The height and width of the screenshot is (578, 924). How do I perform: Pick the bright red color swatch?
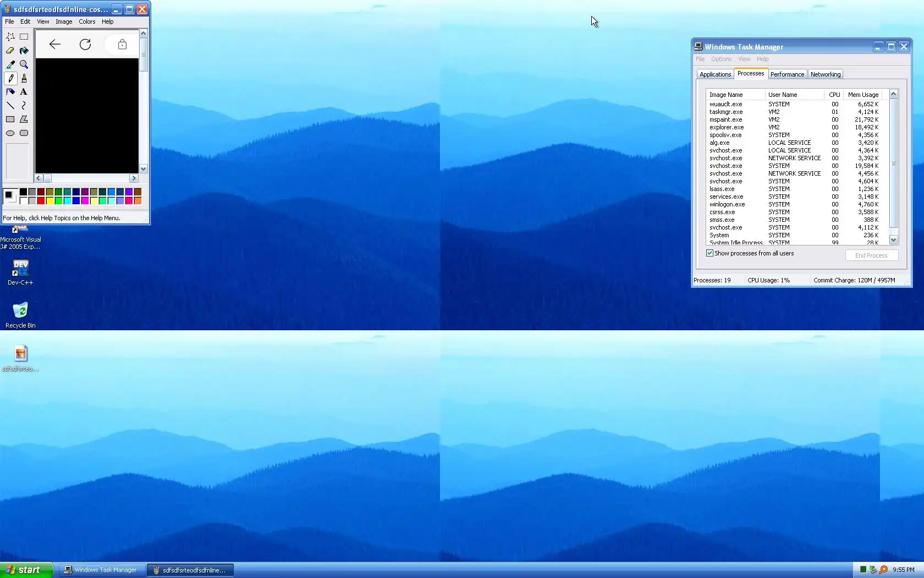coord(41,201)
